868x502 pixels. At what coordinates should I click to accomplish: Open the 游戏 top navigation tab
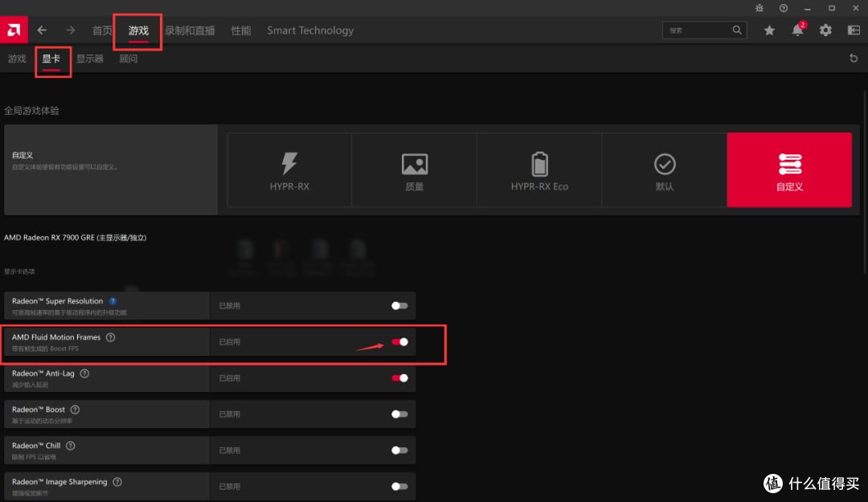click(138, 31)
